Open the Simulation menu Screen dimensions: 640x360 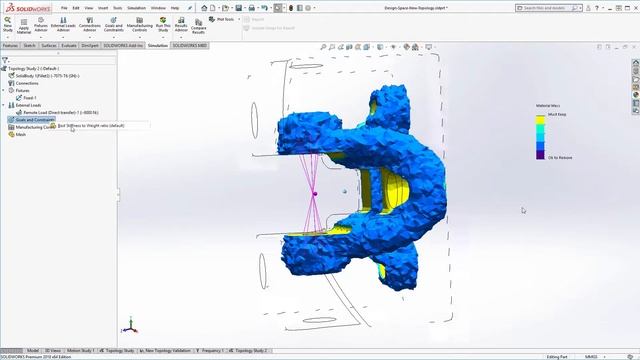point(136,8)
